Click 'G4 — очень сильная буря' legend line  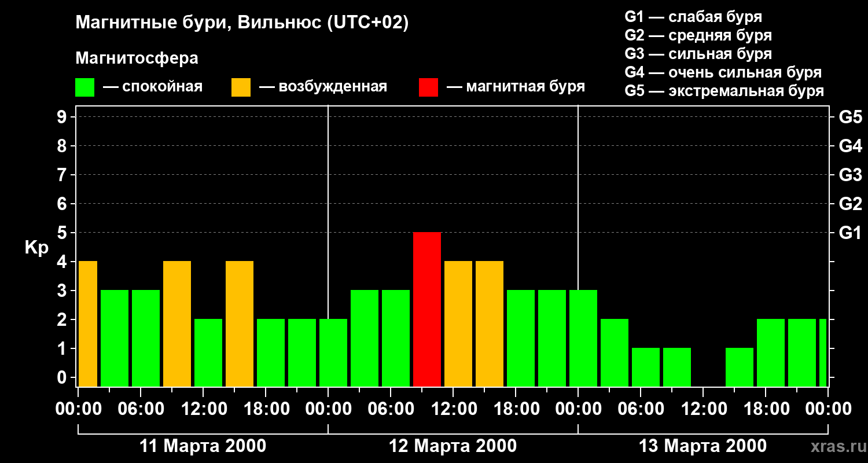(723, 72)
